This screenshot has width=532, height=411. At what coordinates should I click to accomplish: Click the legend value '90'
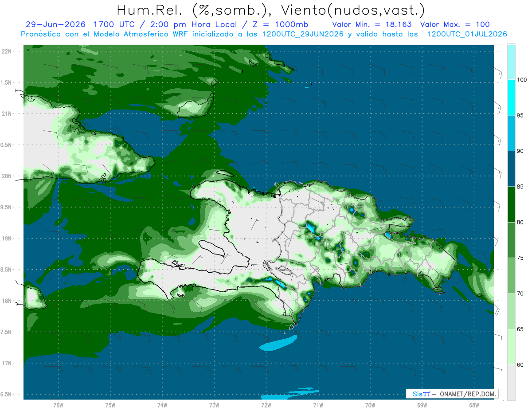pos(520,151)
